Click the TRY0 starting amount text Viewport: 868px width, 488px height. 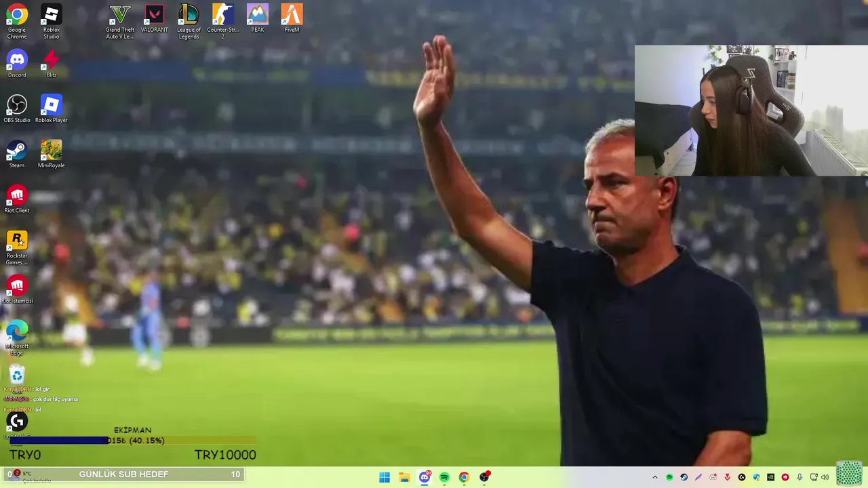click(25, 455)
